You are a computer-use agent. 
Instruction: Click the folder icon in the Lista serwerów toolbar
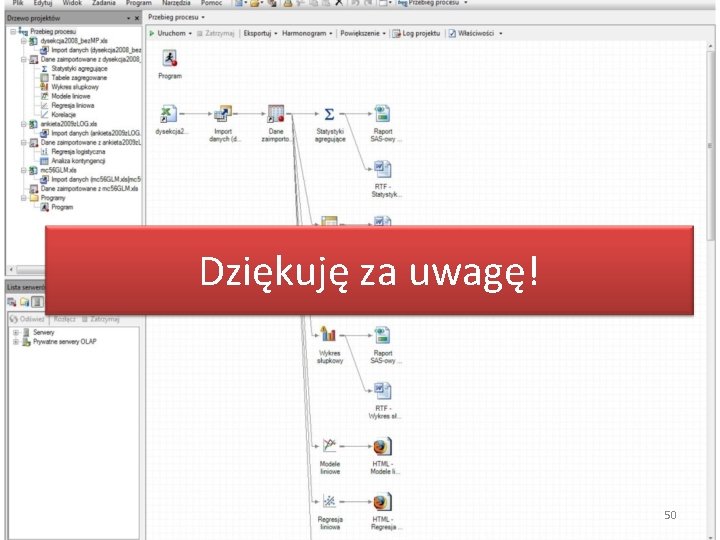click(24, 302)
